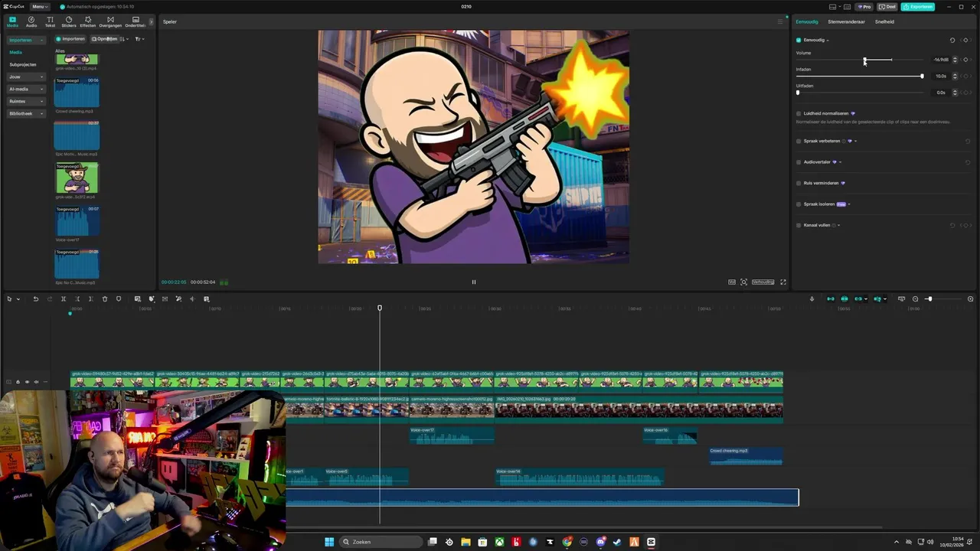Click the Volume value field
This screenshot has height=551, width=980.
coord(939,60)
